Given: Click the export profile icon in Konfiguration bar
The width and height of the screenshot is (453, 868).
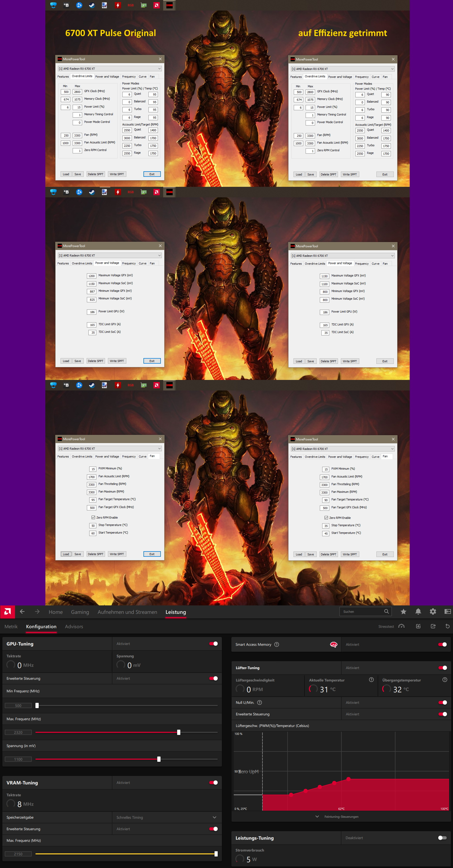Looking at the screenshot, I should pos(433,626).
